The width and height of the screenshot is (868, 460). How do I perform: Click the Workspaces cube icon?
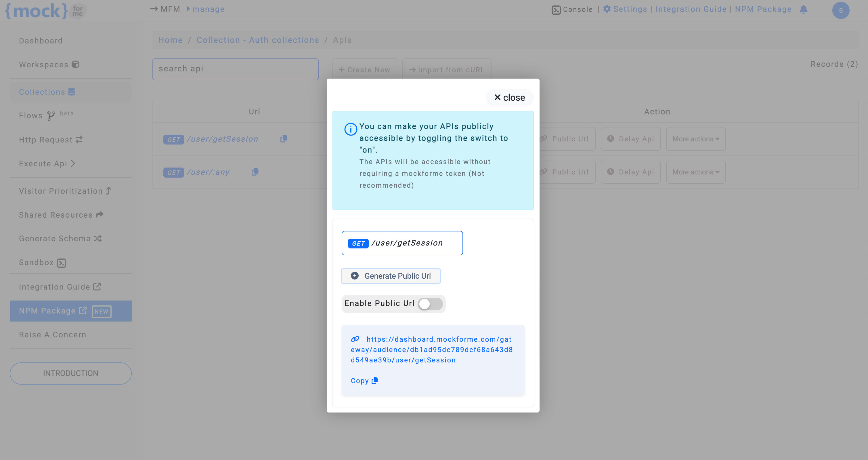coord(75,64)
